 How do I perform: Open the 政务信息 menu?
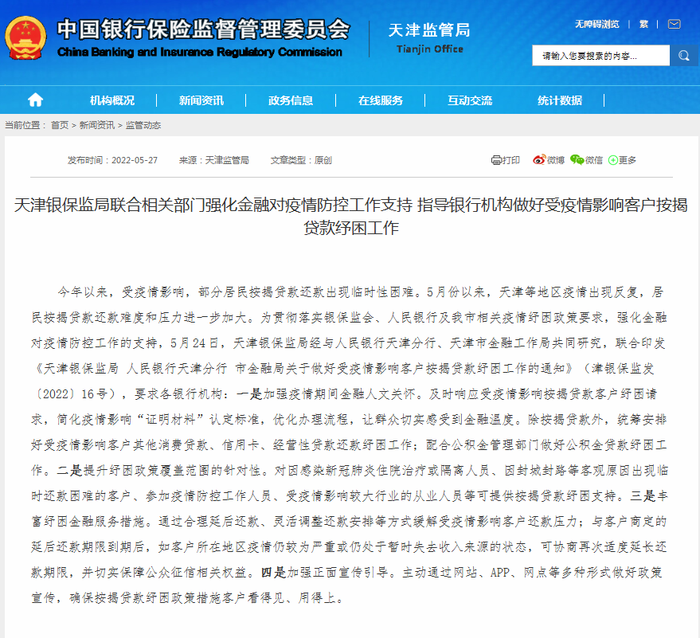(x=291, y=100)
